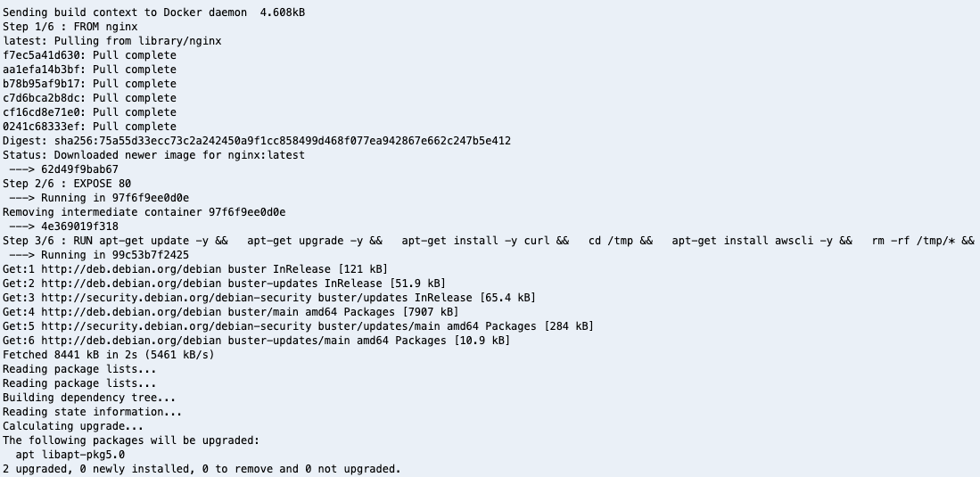Click the Get:6 buster-updates/main Packages URL
The width and height of the screenshot is (980, 477).
243,341
